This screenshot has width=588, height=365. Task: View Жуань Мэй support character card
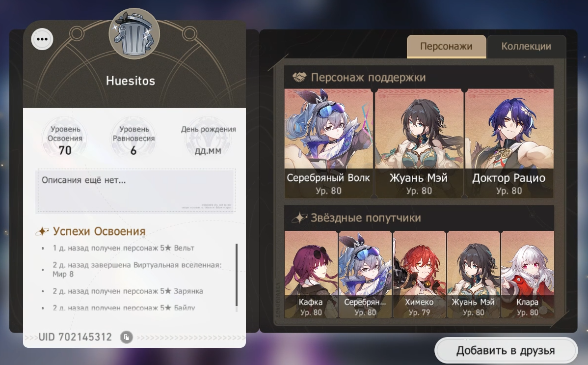point(419,143)
